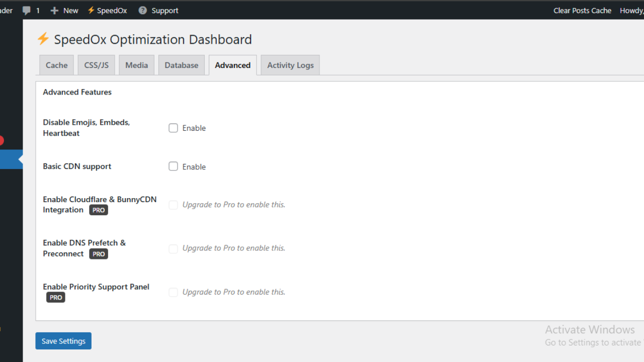Image resolution: width=644 pixels, height=362 pixels.
Task: Click the Disable Emojis, Embeds, Heartbeat label
Action: (x=86, y=128)
